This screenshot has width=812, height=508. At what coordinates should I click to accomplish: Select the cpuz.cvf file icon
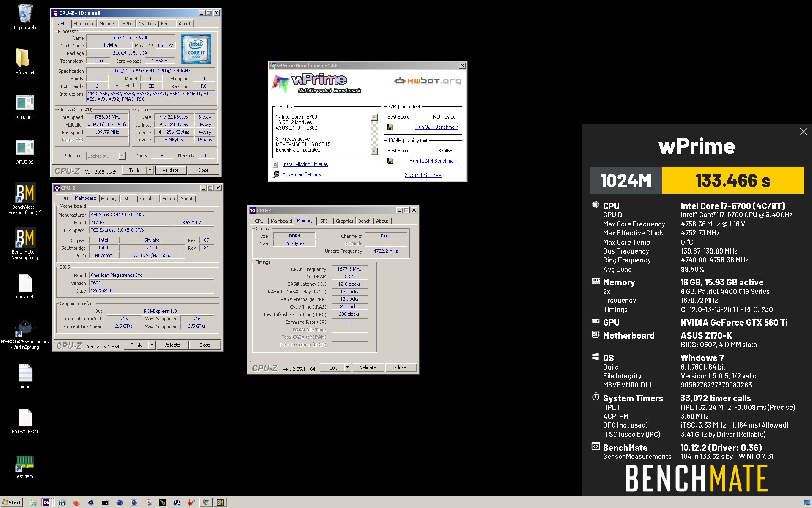25,283
